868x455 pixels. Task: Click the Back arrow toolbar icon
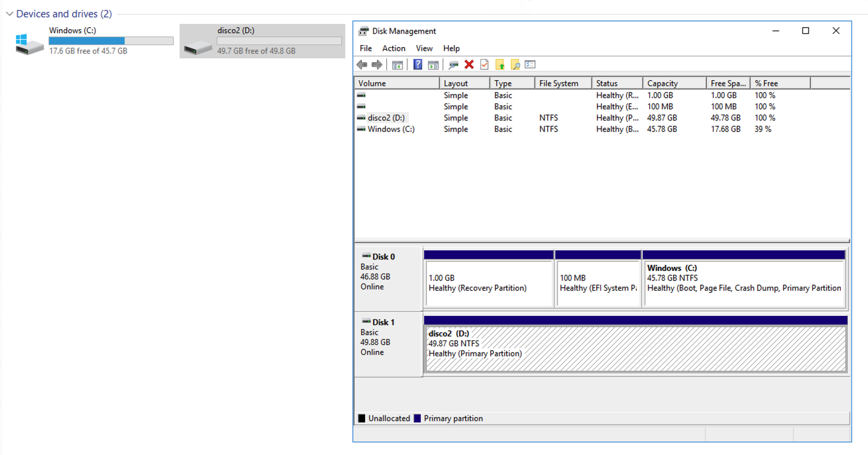tap(362, 65)
